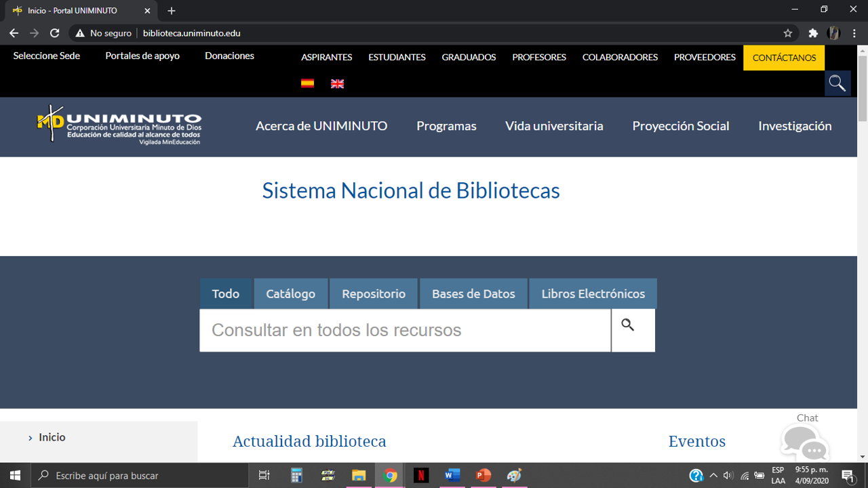This screenshot has width=868, height=488.
Task: Click the volume speaker tray icon
Action: (x=728, y=476)
